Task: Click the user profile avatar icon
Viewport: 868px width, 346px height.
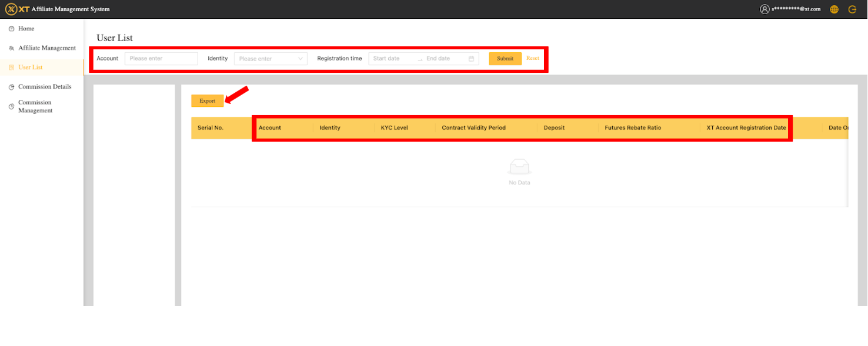Action: click(x=764, y=9)
